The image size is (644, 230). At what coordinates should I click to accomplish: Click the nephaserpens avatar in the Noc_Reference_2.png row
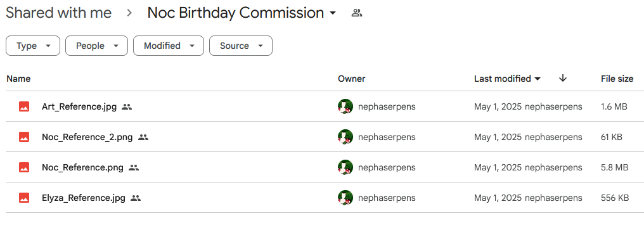[x=345, y=137]
